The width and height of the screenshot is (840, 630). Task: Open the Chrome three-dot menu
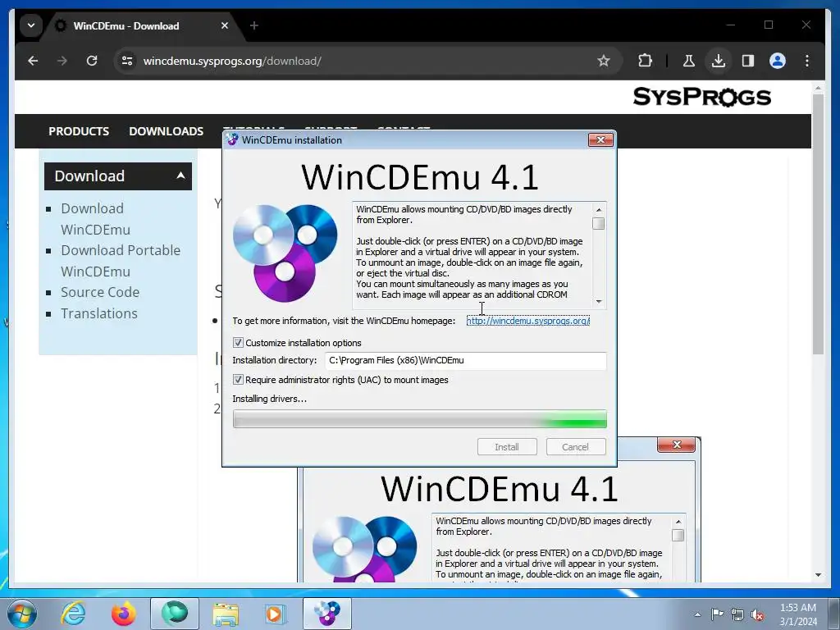point(807,61)
